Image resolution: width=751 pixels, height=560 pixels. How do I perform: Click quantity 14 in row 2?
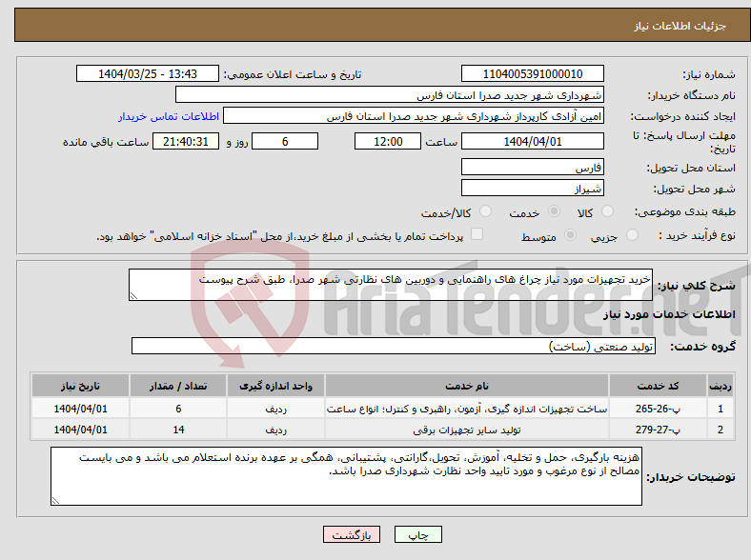(x=178, y=430)
